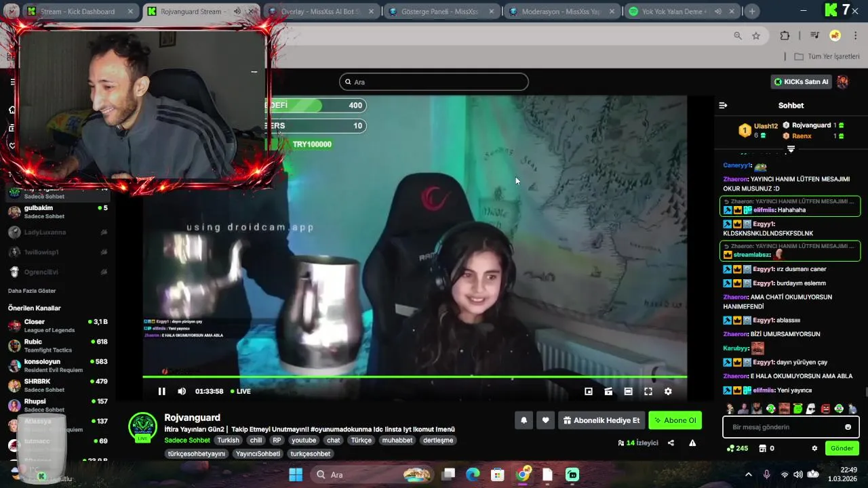
Task: Open the youtube tag
Action: tap(304, 440)
